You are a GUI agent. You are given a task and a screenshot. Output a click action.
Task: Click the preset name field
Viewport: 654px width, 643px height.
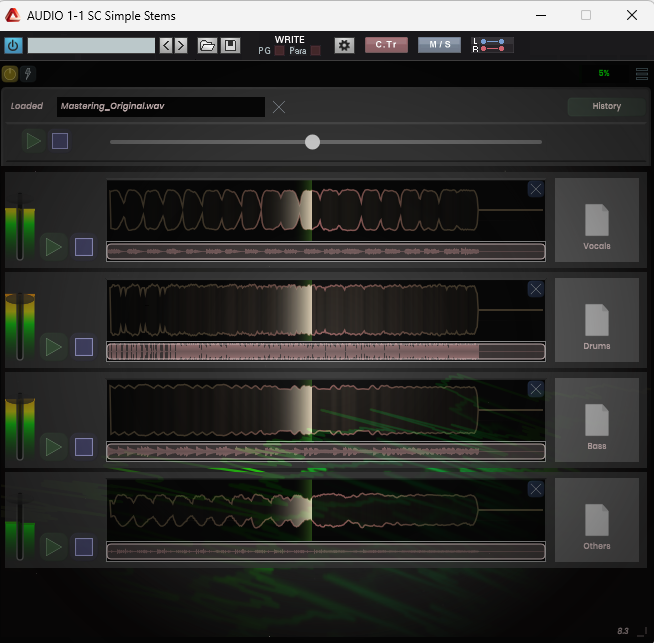coord(91,45)
